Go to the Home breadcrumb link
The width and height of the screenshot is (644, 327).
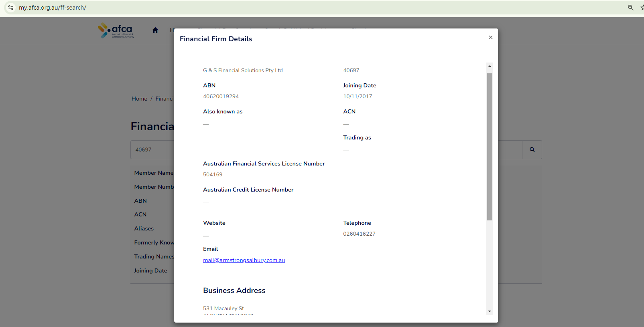(139, 99)
